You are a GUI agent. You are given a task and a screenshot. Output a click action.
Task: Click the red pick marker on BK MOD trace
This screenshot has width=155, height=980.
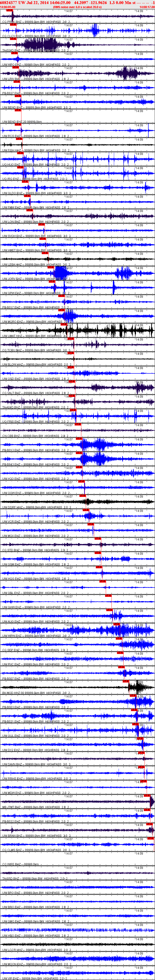coord(126,681)
